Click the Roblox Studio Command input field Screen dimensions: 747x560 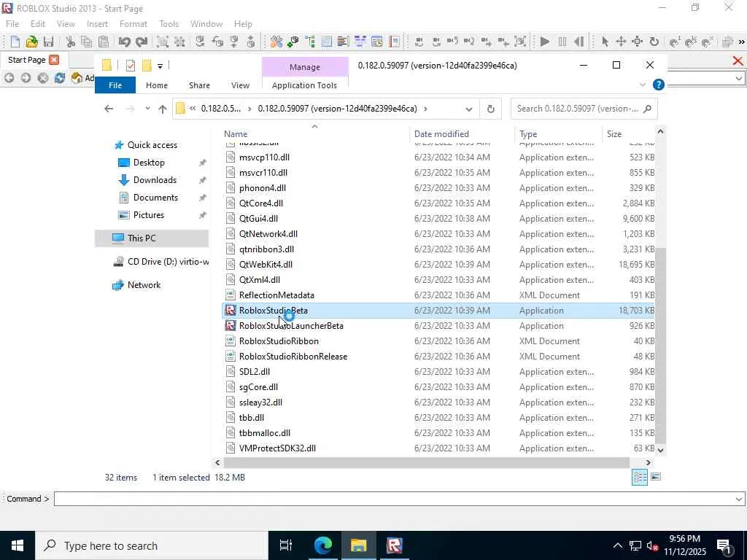pyautogui.click(x=399, y=499)
